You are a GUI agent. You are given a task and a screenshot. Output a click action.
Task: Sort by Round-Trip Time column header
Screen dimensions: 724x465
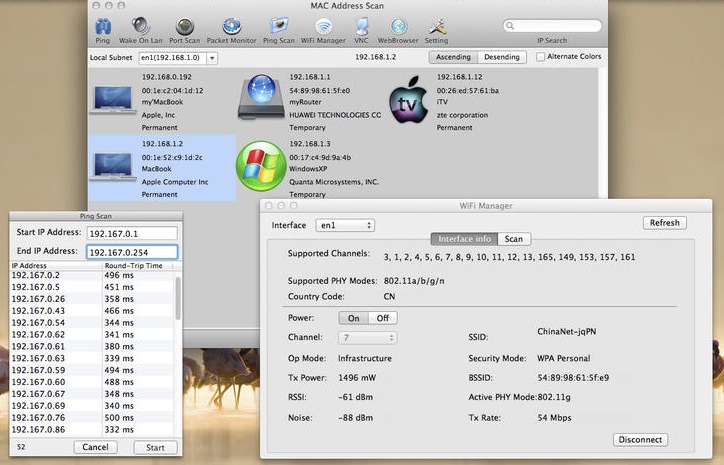tap(138, 266)
